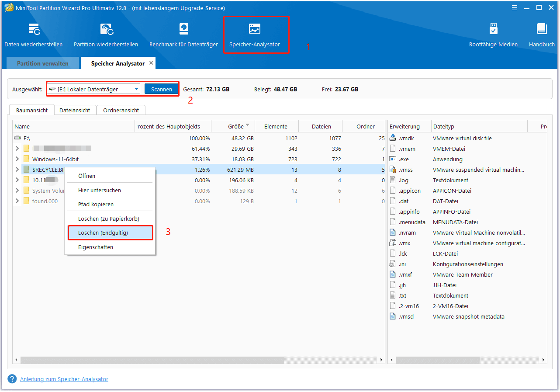Choose Löschen (zu Papierkorb)

click(110, 219)
